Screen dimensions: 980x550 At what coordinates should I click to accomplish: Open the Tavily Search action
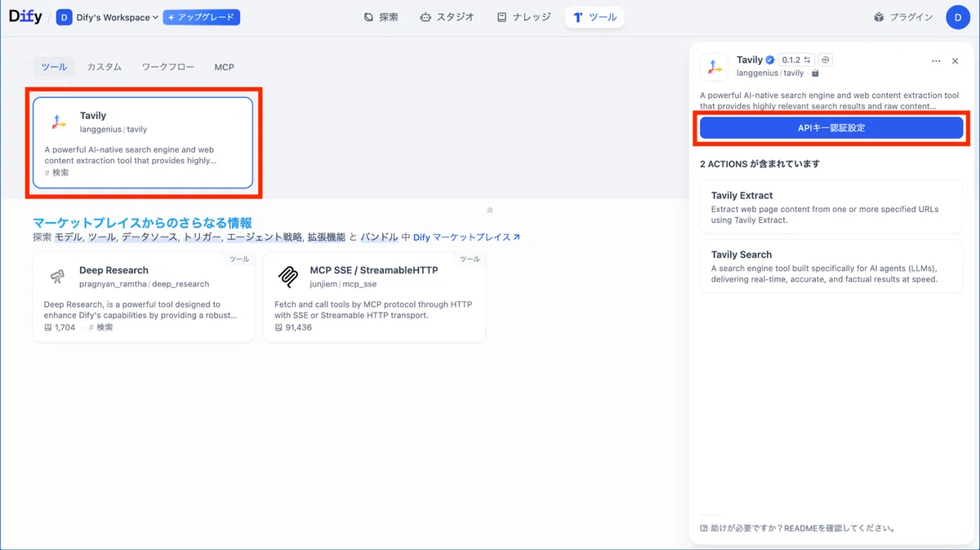(831, 266)
